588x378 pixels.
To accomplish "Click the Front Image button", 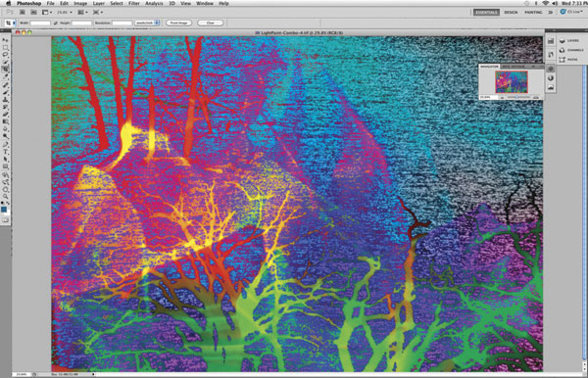I will click(178, 23).
